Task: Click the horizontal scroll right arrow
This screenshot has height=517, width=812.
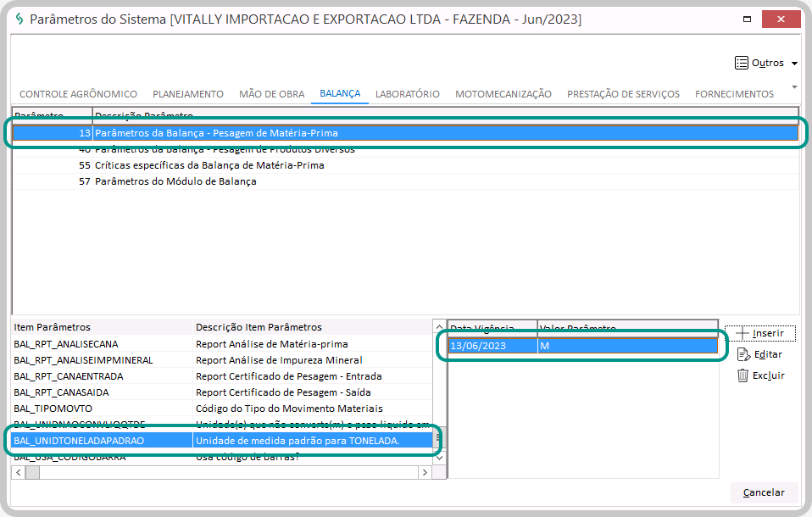Action: [425, 472]
